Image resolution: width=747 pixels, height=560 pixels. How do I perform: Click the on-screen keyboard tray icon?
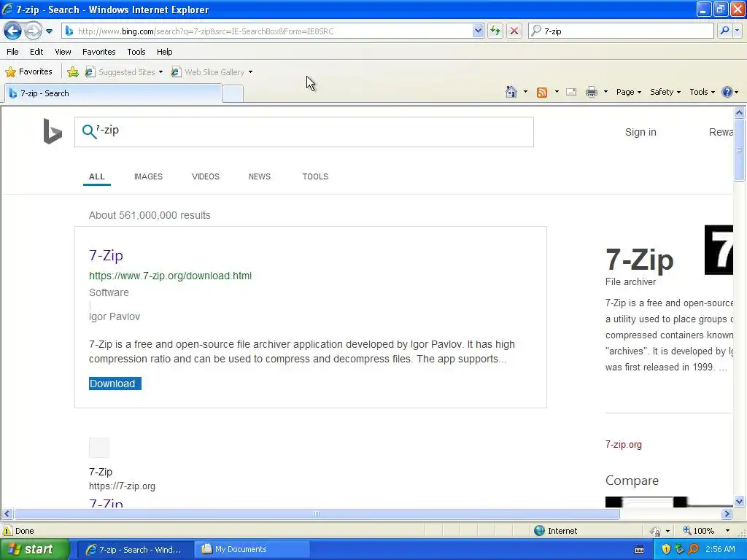639,550
